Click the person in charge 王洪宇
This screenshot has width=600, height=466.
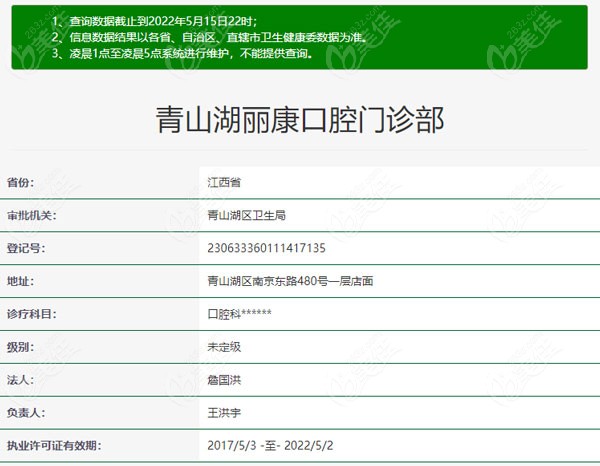[222, 412]
